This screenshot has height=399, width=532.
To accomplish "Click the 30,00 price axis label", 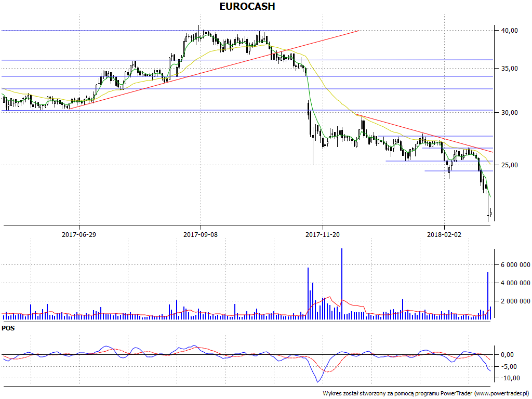I will (x=510, y=113).
